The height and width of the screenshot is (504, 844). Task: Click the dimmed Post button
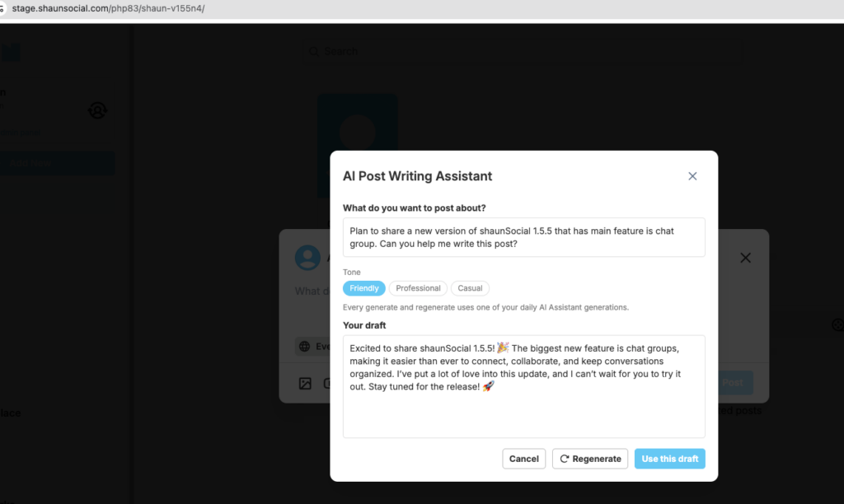click(x=733, y=382)
